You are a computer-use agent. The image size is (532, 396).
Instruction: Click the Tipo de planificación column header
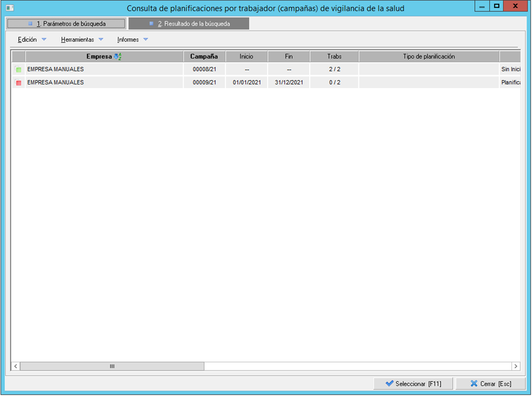tap(429, 57)
